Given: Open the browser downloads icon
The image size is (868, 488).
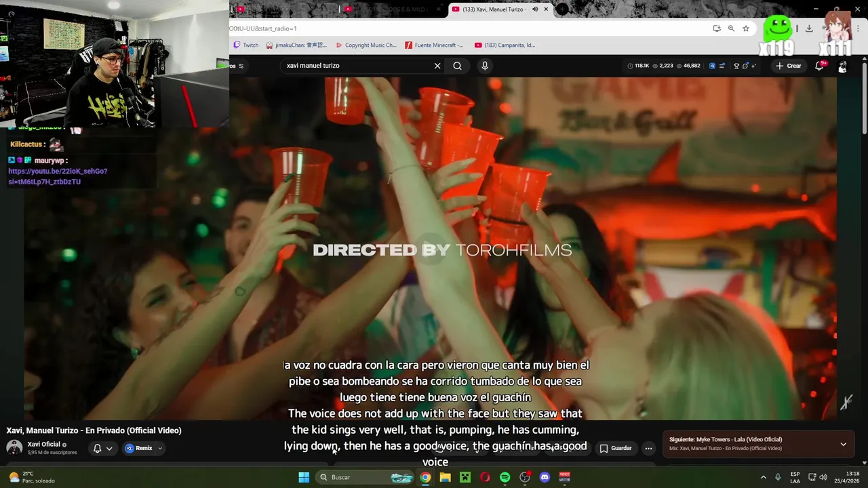Looking at the screenshot, I should [x=809, y=28].
